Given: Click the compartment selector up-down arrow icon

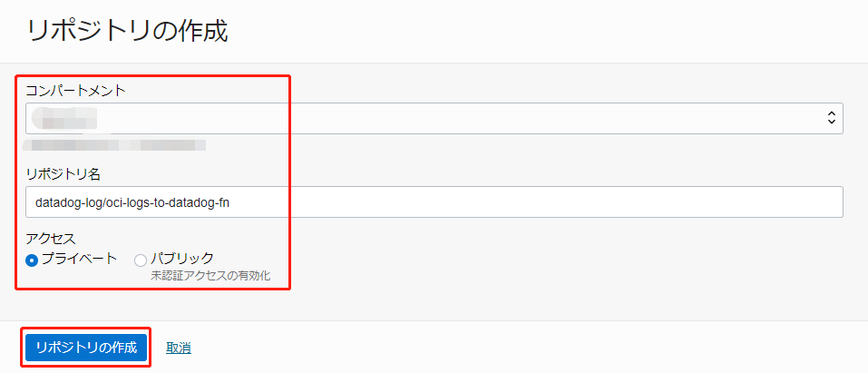Looking at the screenshot, I should tap(831, 118).
